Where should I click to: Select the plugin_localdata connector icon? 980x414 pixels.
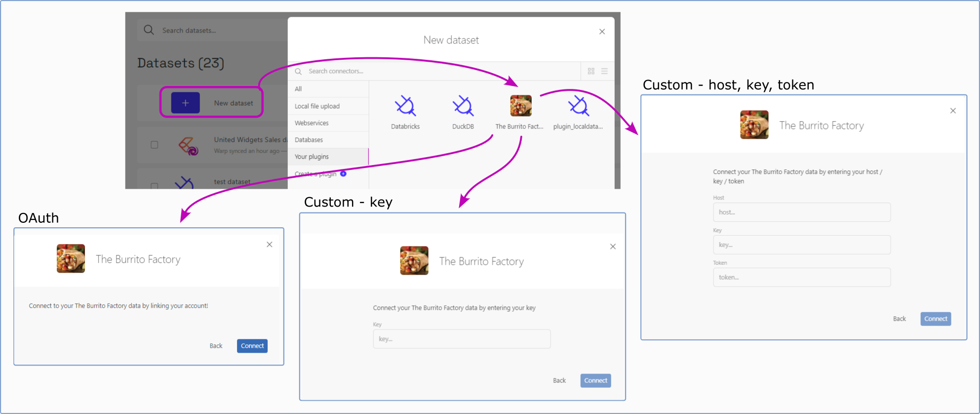578,106
